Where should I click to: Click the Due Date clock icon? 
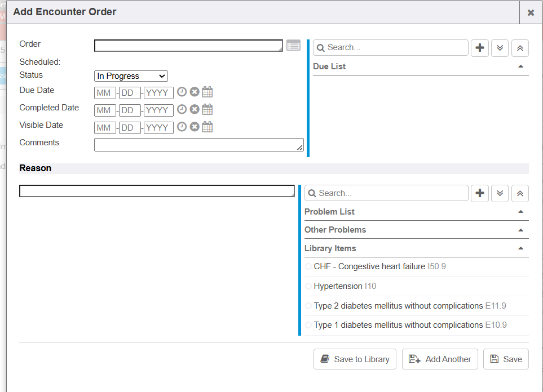point(182,92)
